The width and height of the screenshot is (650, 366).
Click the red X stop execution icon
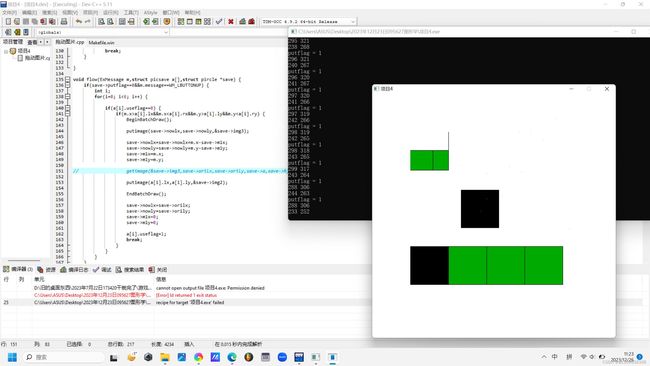coord(231,22)
